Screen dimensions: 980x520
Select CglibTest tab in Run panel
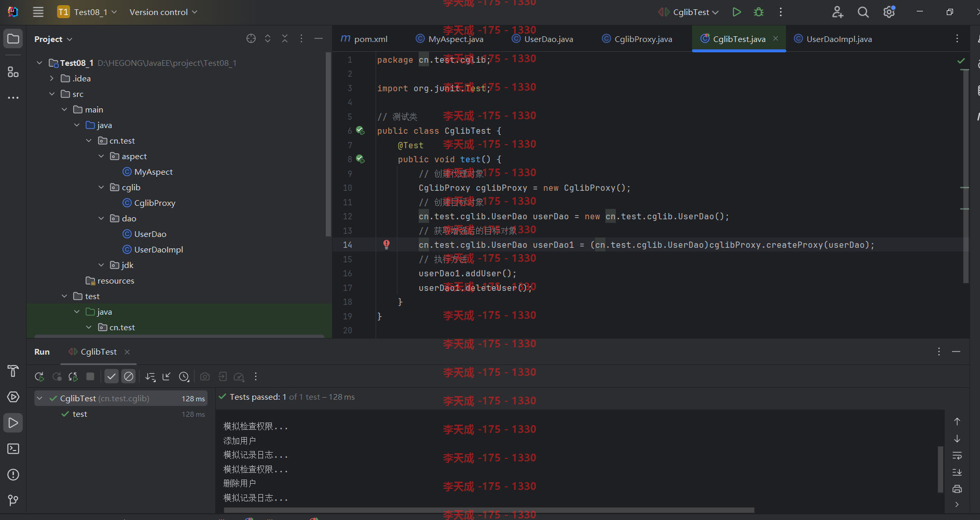(x=99, y=352)
